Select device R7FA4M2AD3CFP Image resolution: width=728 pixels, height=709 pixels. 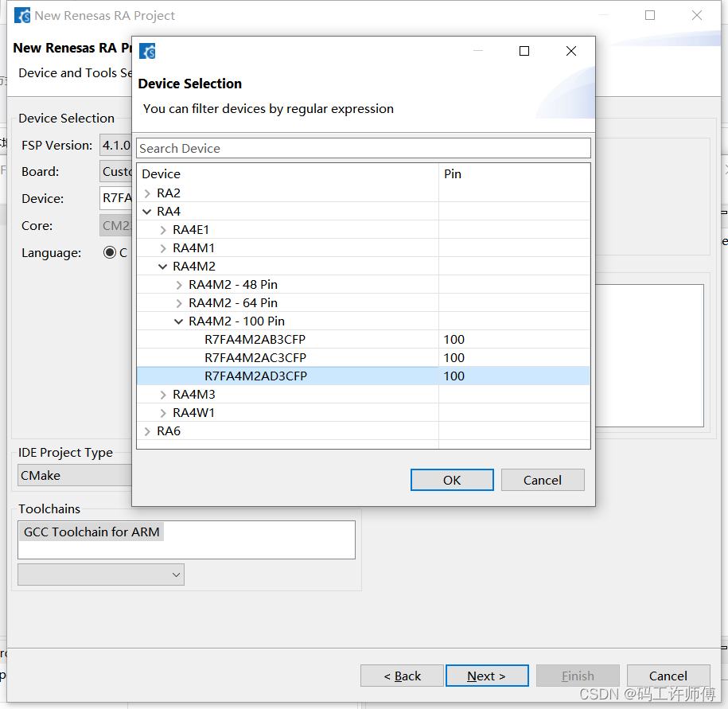(x=256, y=376)
